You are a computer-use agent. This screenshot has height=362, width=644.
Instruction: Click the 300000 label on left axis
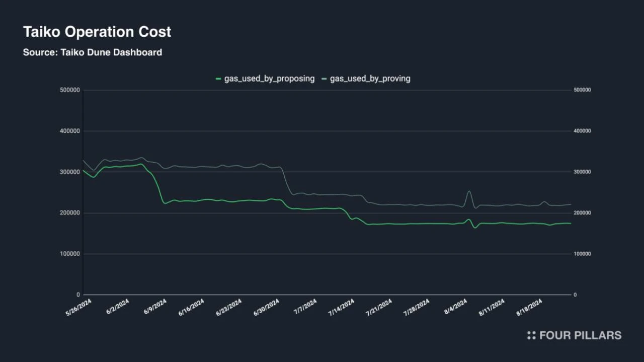pyautogui.click(x=70, y=172)
